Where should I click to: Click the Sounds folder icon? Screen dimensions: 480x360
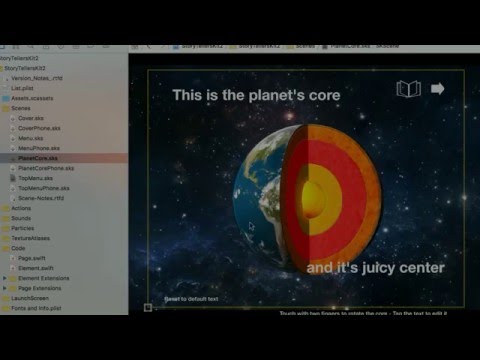tap(6, 218)
